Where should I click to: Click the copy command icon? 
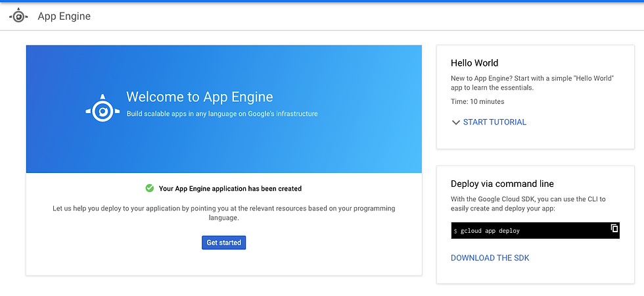614,228
